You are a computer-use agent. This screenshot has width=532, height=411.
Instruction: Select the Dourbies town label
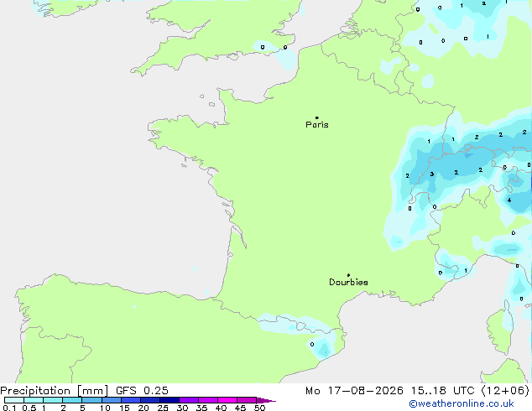click(x=348, y=282)
